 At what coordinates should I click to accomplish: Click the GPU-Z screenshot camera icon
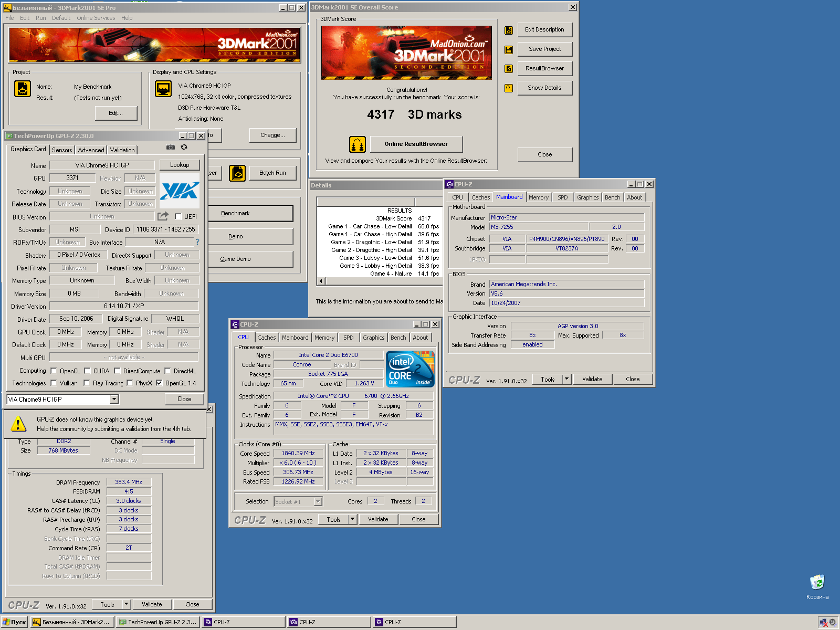[171, 148]
